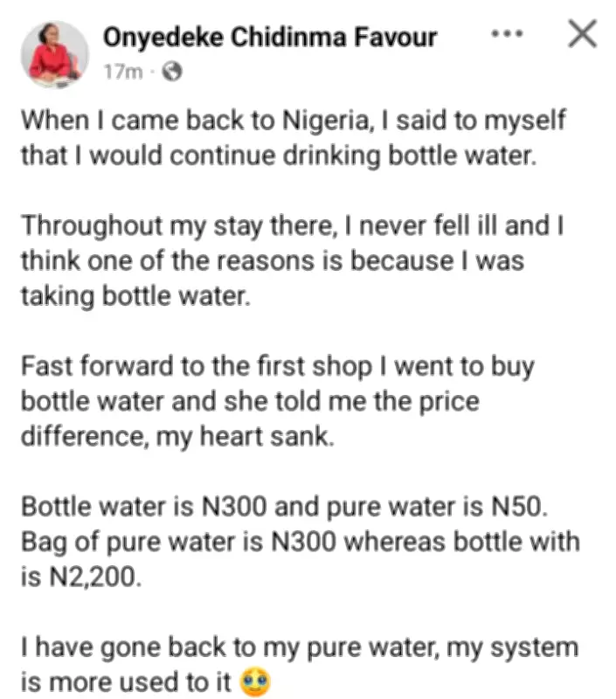Viewport: 616px width, 699px height.
Task: Dismiss the post with the X
Action: tap(579, 34)
